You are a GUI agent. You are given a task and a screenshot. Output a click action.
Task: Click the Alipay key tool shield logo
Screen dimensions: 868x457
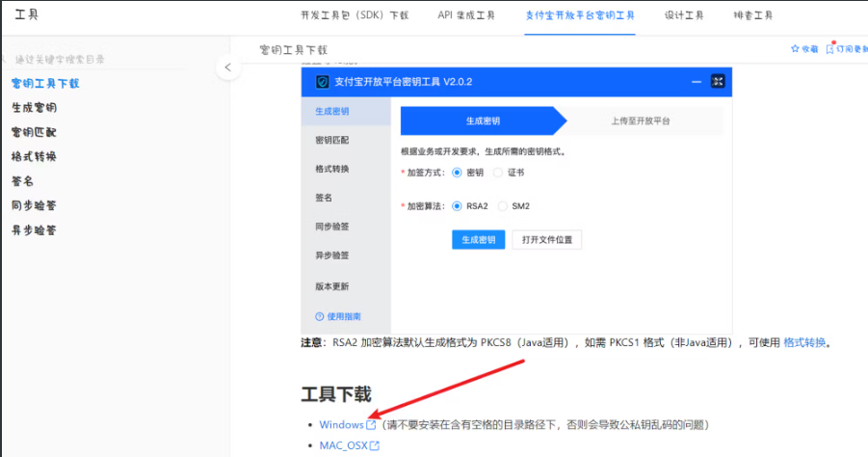pos(322,82)
